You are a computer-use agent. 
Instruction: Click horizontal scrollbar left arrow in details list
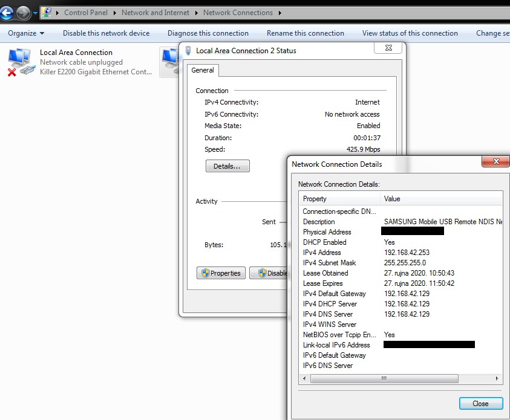304,378
